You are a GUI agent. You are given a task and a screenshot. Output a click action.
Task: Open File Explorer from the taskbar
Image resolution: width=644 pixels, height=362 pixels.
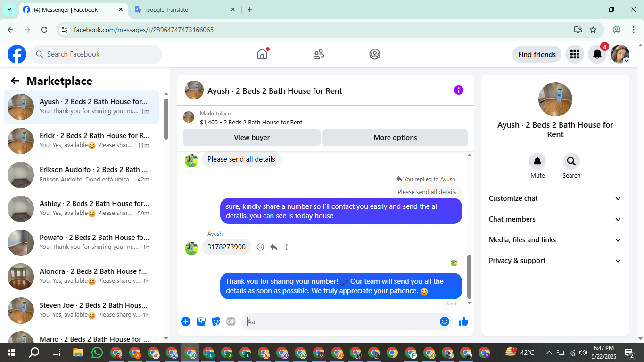click(x=78, y=353)
